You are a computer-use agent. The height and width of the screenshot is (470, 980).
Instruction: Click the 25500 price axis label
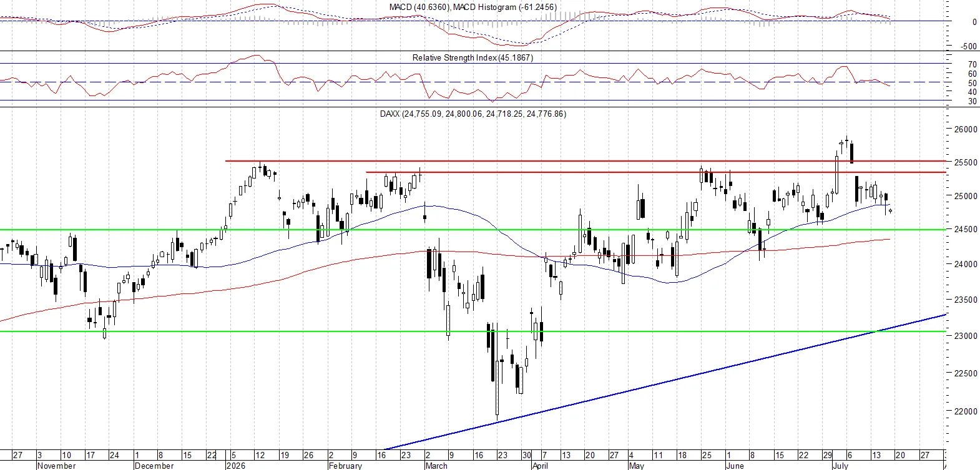pos(965,162)
